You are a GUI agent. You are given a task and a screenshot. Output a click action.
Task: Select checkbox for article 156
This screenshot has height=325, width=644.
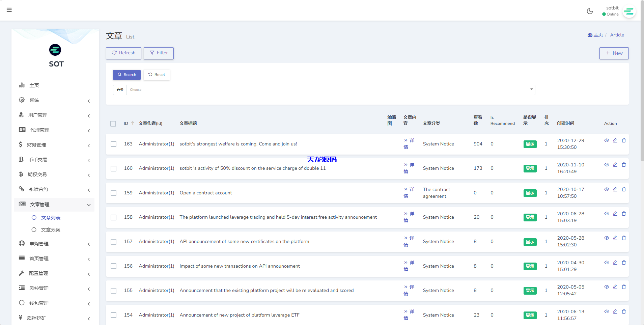pyautogui.click(x=114, y=266)
